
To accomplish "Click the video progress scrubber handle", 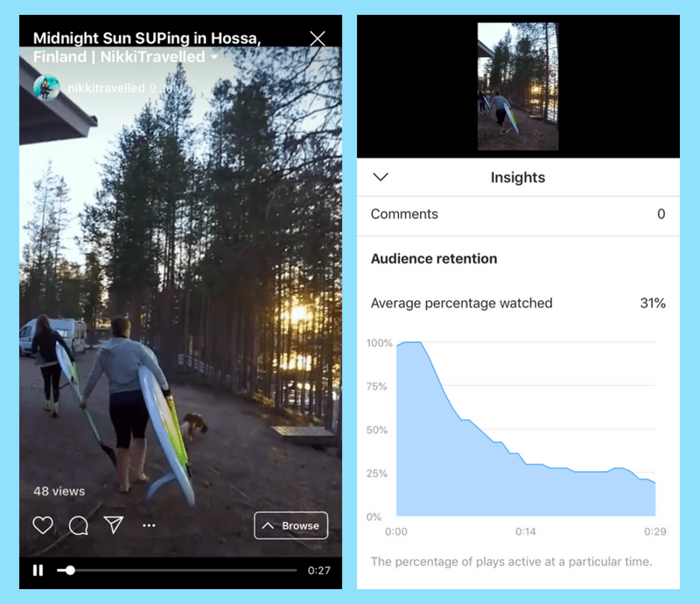I will pyautogui.click(x=70, y=571).
